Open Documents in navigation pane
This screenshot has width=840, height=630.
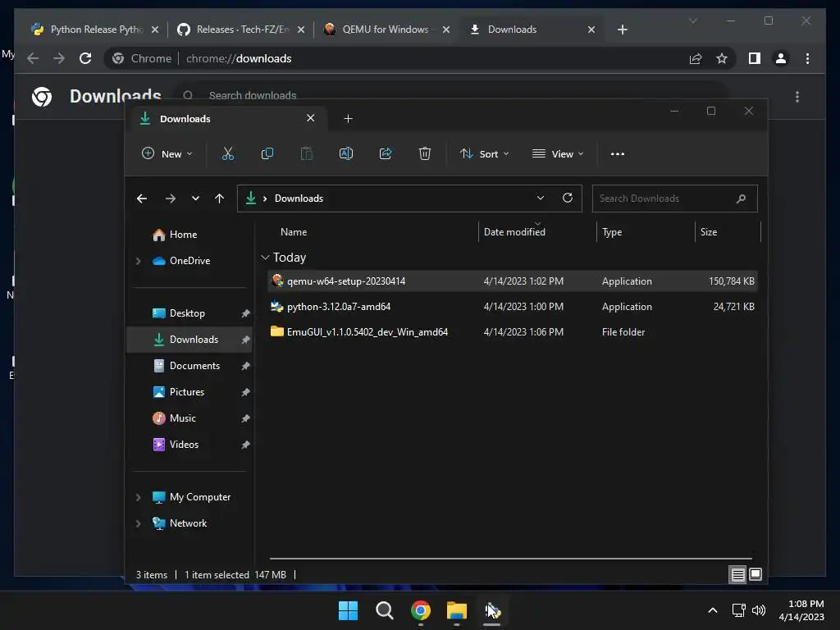point(194,366)
